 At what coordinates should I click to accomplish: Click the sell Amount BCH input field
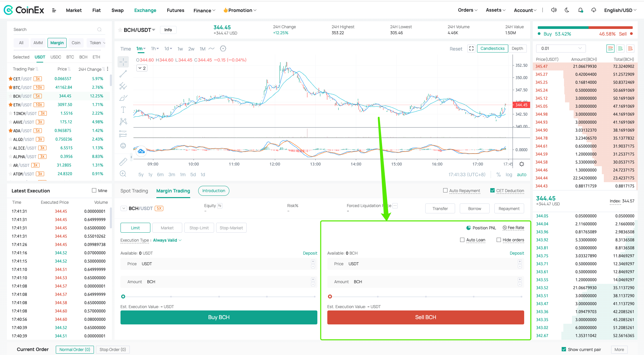[x=425, y=282]
